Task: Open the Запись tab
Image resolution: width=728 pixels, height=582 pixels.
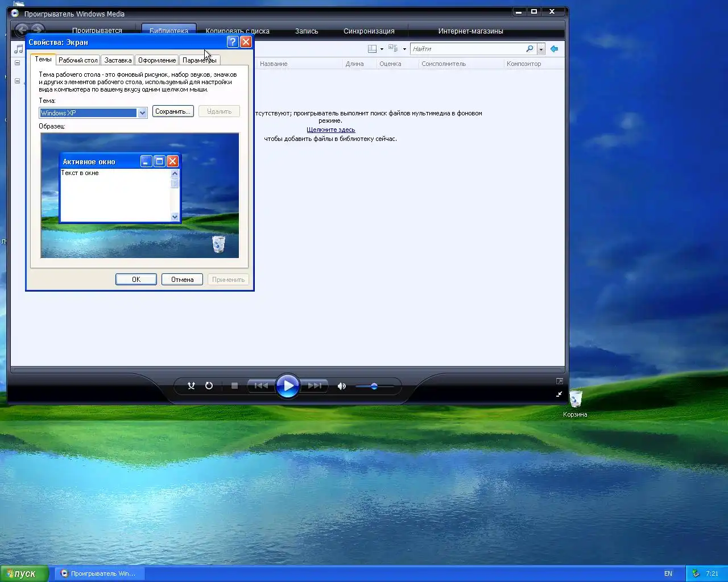Action: (x=307, y=31)
